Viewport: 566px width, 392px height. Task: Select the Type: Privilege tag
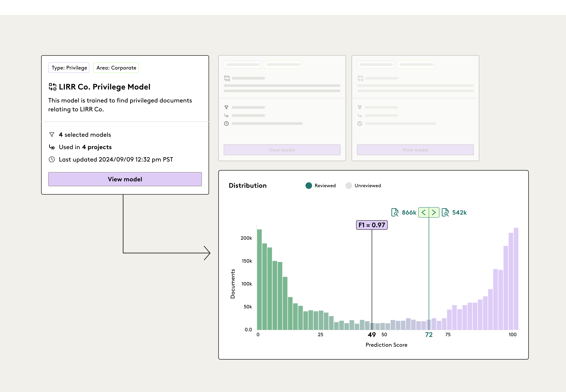tap(69, 68)
